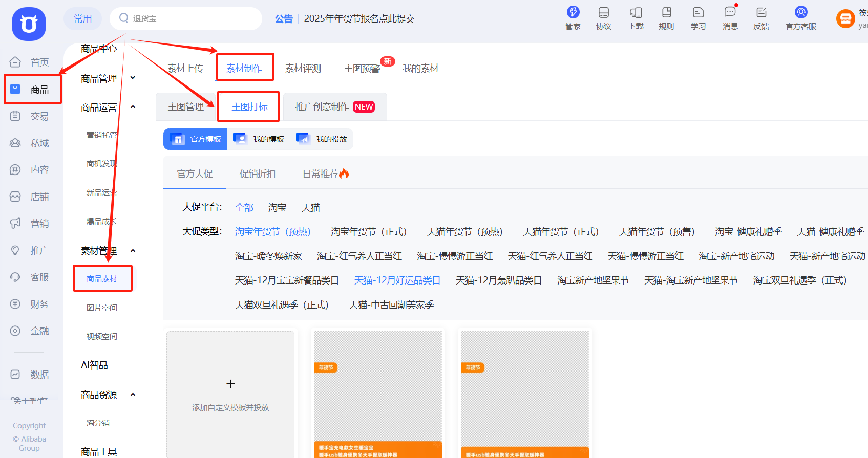
Task: Switch to 官方大促 category tab
Action: 195,174
